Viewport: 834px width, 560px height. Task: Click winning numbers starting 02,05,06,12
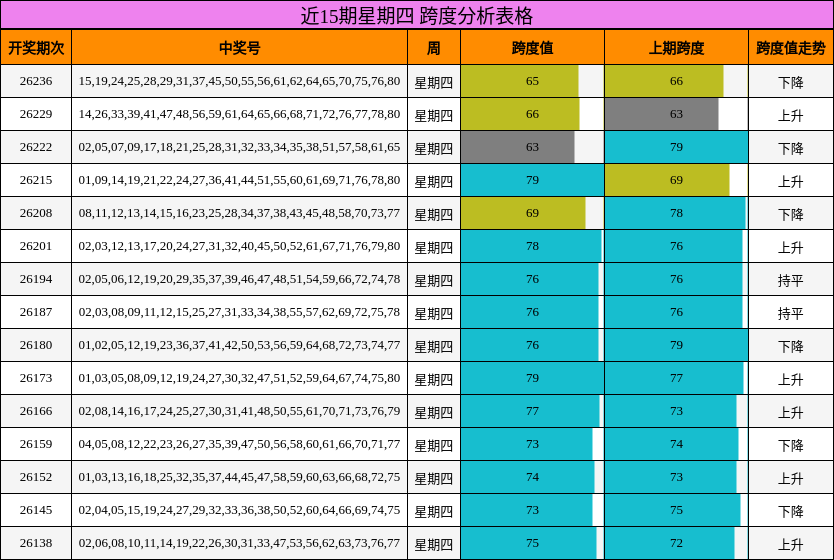tap(239, 279)
